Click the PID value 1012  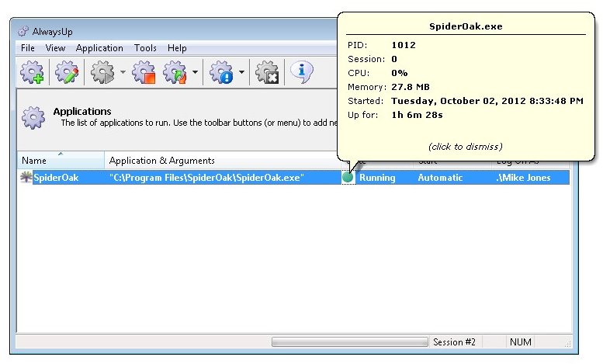pyautogui.click(x=404, y=45)
